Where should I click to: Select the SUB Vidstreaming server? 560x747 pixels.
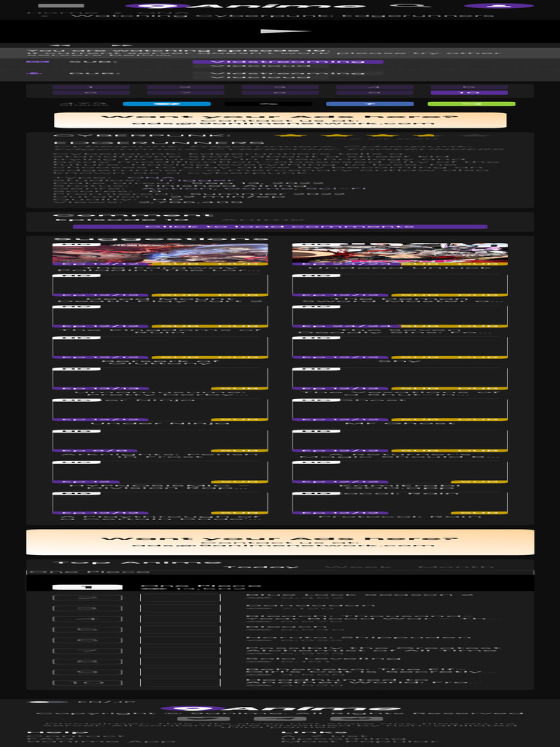tap(287, 62)
